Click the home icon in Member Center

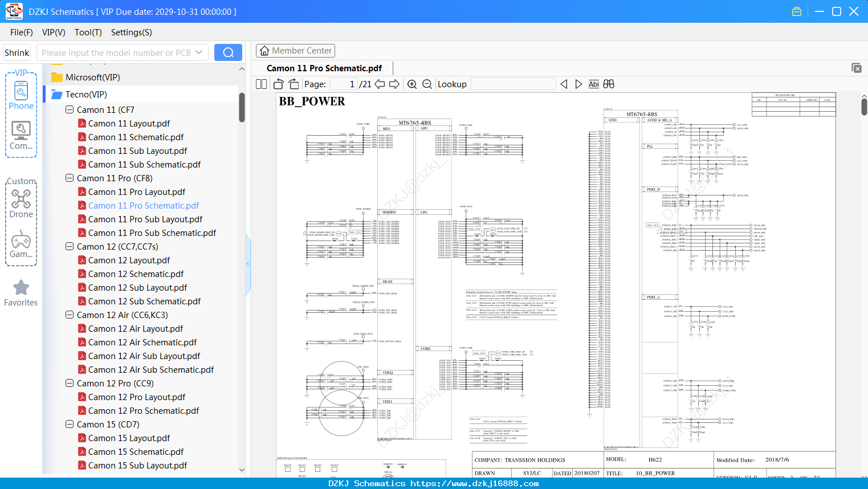click(264, 51)
